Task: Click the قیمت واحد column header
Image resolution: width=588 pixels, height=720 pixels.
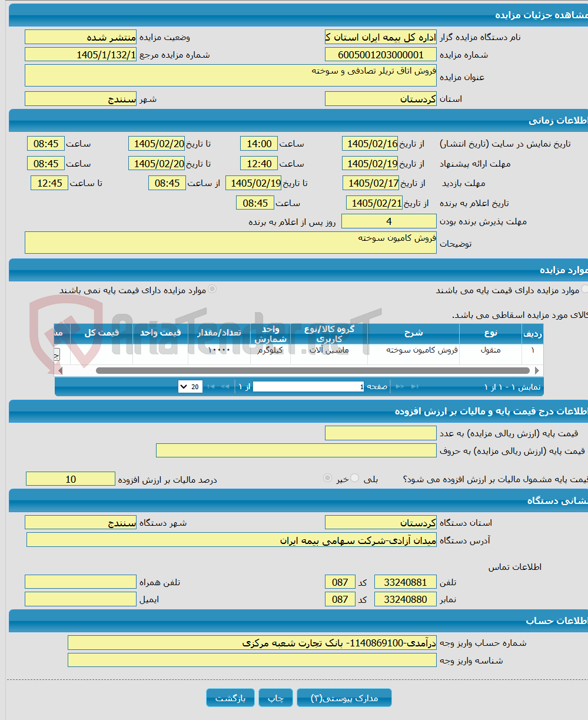Action: [x=160, y=333]
